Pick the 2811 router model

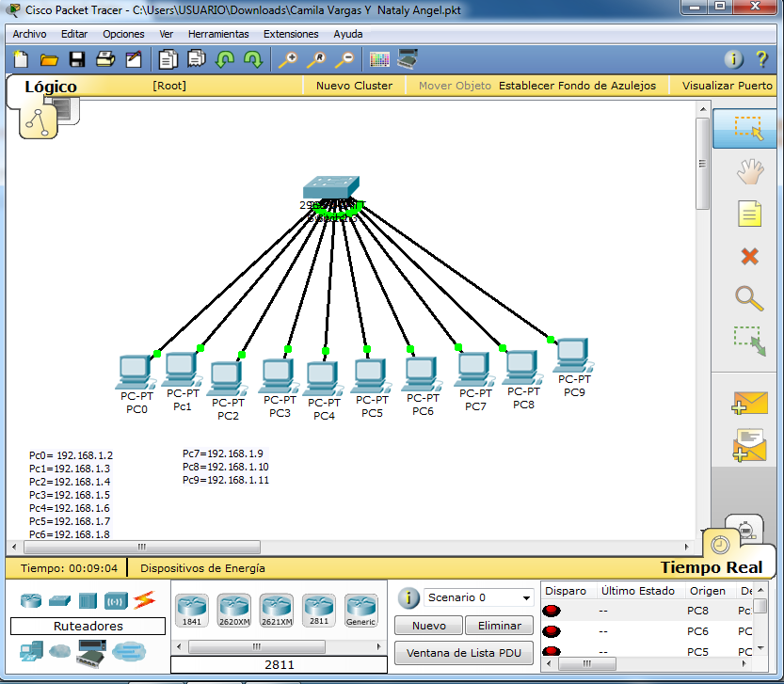coord(318,610)
